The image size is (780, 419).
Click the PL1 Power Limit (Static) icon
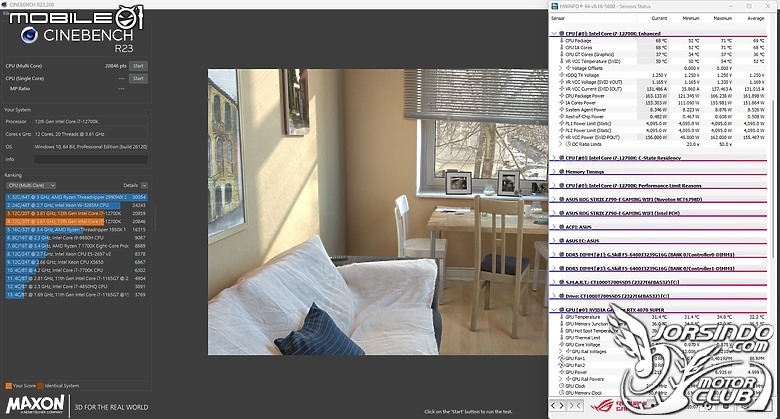tap(562, 123)
